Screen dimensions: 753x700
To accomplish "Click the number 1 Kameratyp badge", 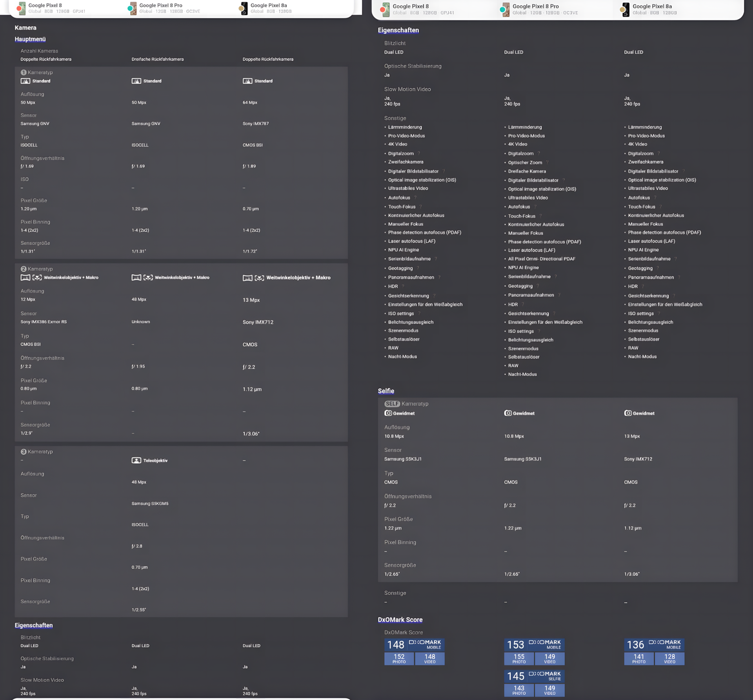I will (x=24, y=73).
